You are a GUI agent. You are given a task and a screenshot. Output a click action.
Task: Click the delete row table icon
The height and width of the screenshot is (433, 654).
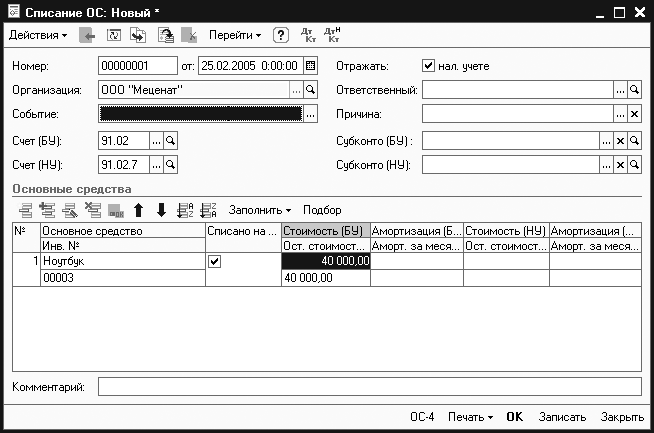tap(93, 210)
